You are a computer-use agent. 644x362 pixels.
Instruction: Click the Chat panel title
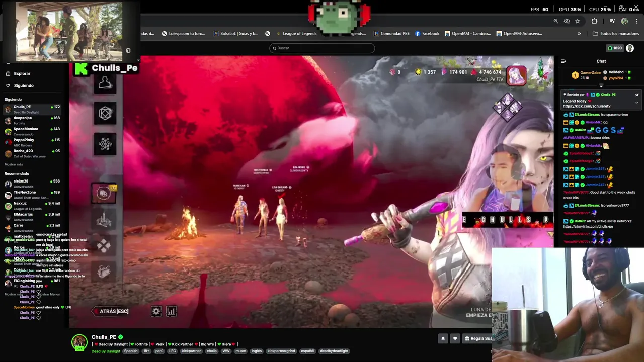pos(601,61)
